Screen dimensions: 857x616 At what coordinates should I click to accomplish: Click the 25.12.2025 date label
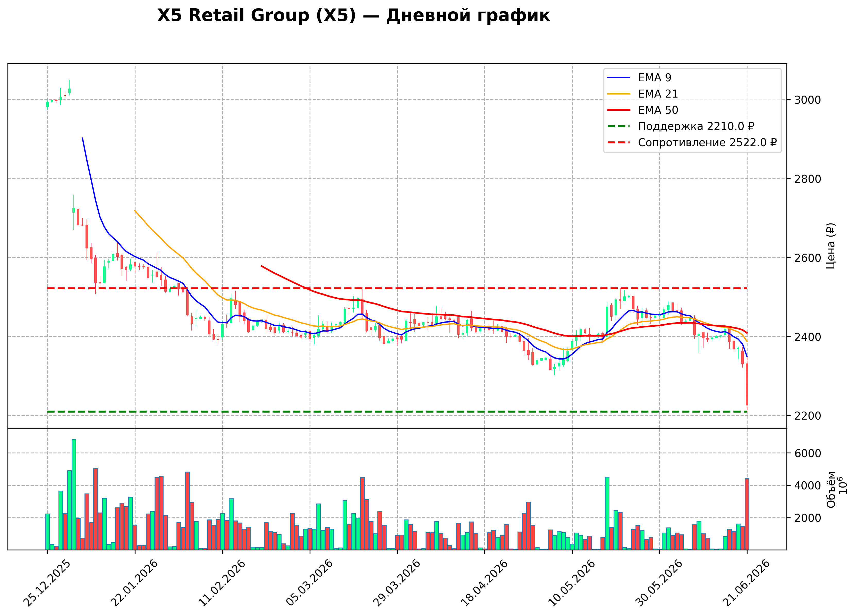point(47,583)
